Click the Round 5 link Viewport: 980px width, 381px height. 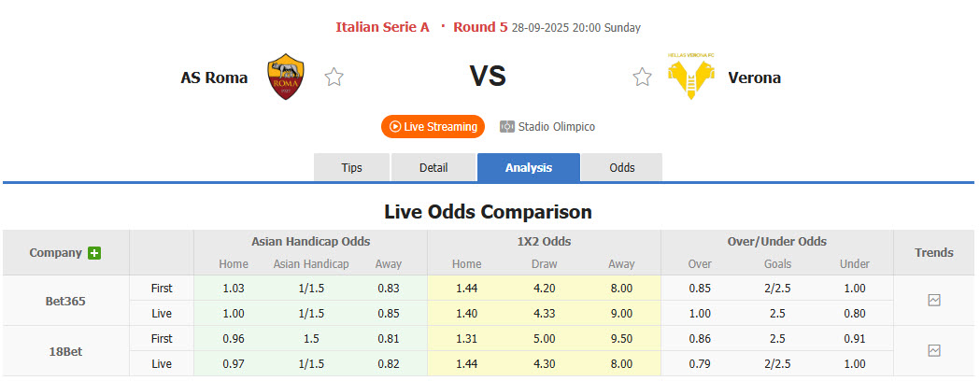[480, 27]
